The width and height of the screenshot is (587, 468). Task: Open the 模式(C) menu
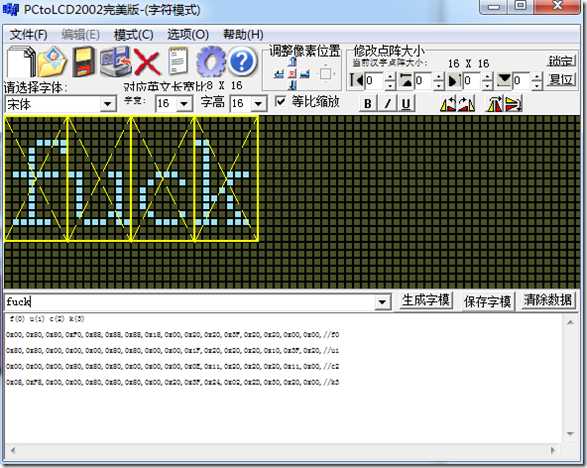click(134, 35)
